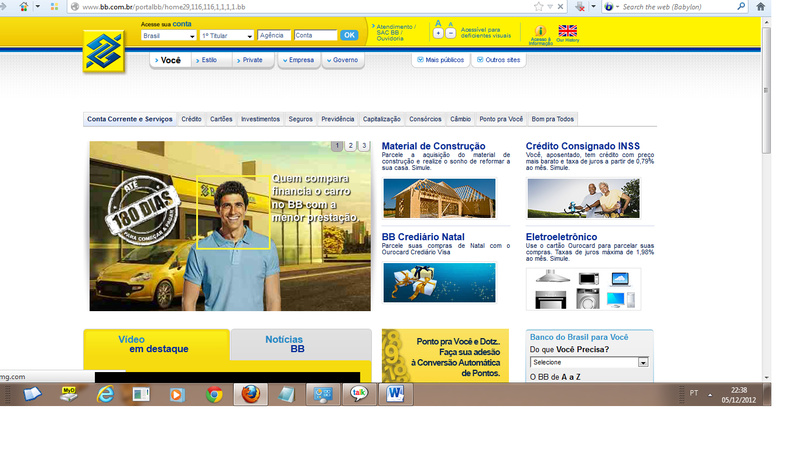Expand the Empresa menu
This screenshot has height=450, width=800.
pos(298,60)
